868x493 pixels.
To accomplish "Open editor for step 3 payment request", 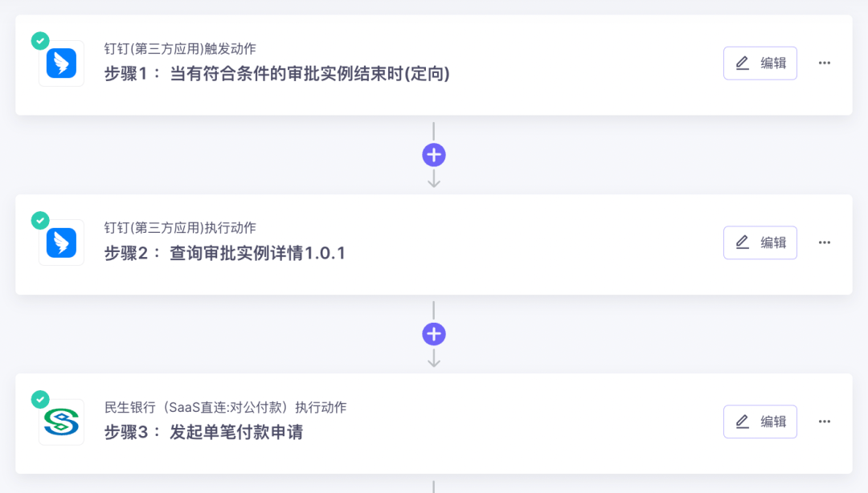I will [759, 422].
